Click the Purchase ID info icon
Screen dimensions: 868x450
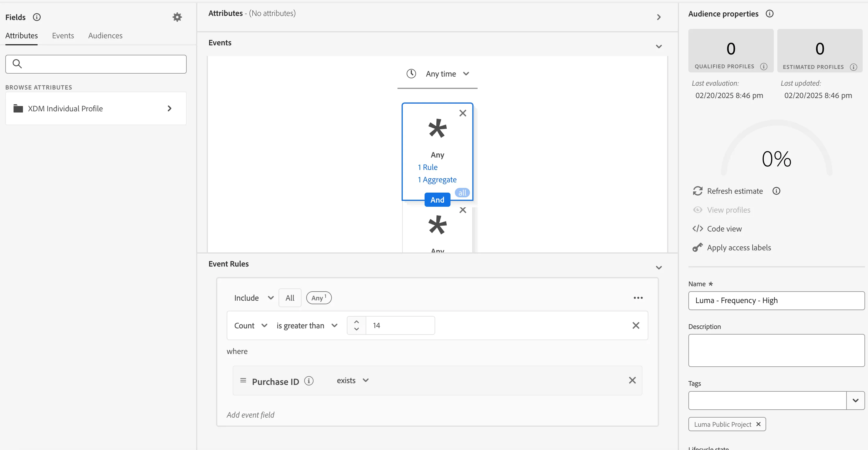tap(309, 381)
